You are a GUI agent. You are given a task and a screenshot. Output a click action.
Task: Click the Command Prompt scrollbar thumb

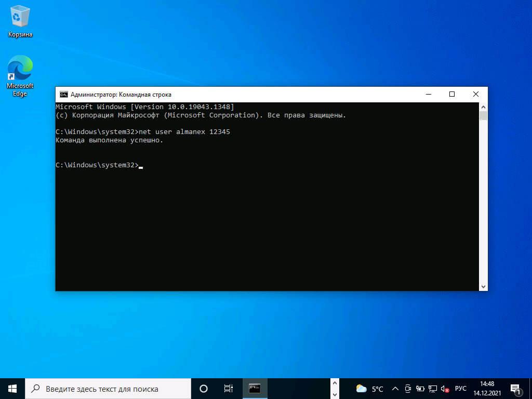[x=484, y=116]
